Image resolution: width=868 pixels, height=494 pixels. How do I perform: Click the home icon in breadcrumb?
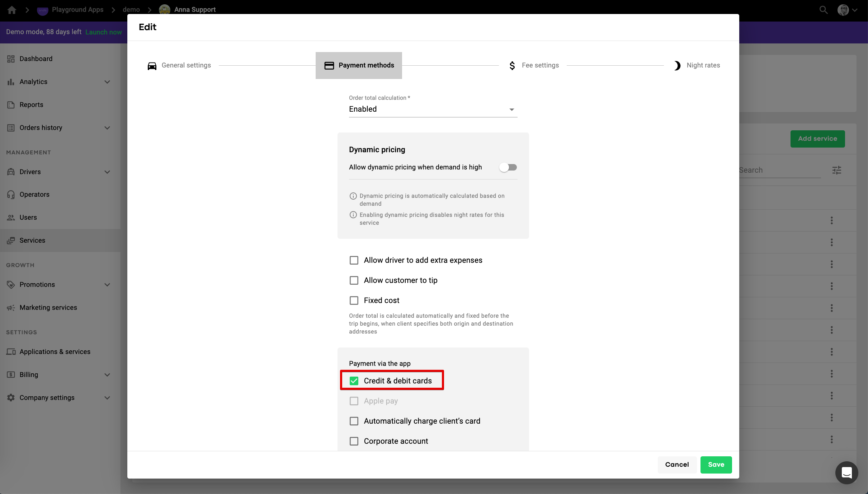[12, 10]
